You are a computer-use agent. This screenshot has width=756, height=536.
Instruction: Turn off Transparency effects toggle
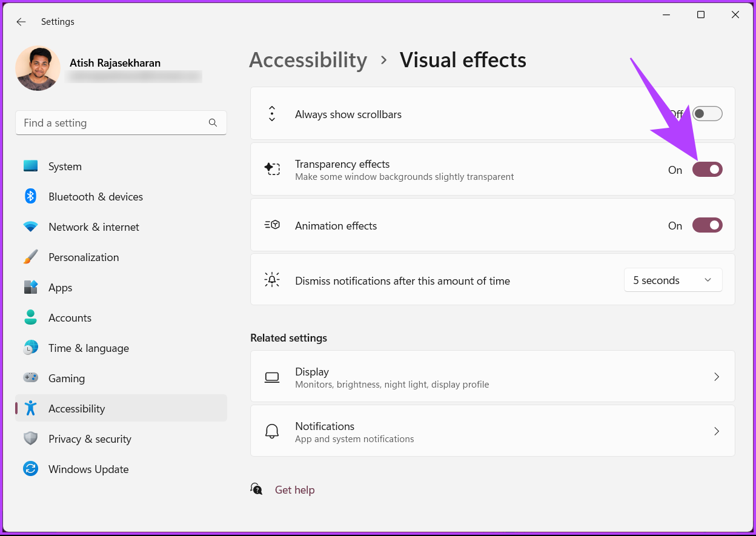point(707,170)
